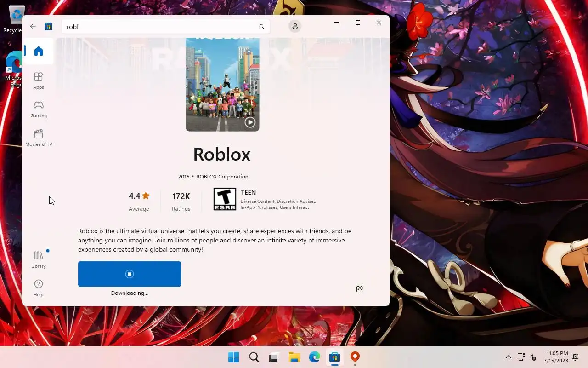Click the Roblox title heading

tap(221, 154)
